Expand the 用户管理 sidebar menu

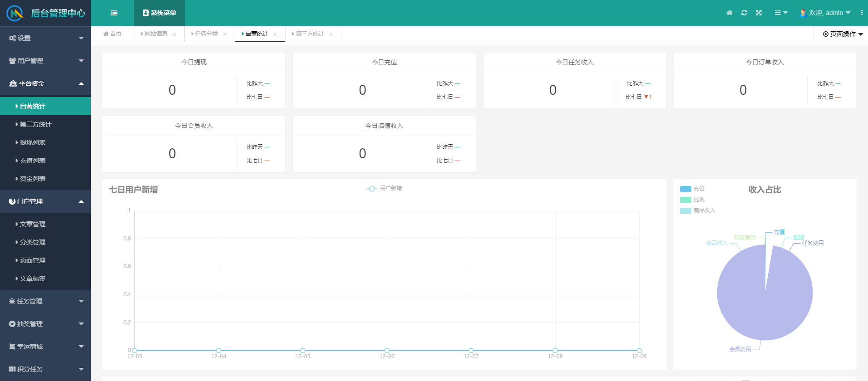click(x=45, y=61)
